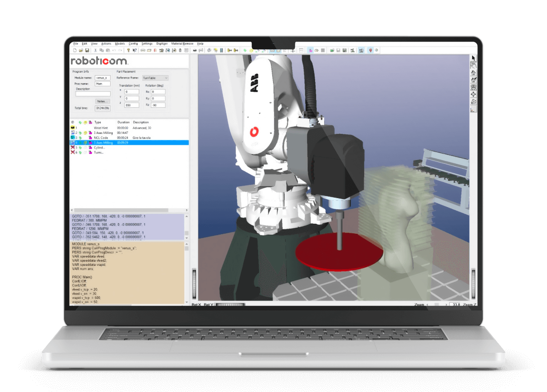Viewport: 547px width, 392px height.
Task: Toggle the magenta icon on NCL Code row
Action: click(x=90, y=138)
